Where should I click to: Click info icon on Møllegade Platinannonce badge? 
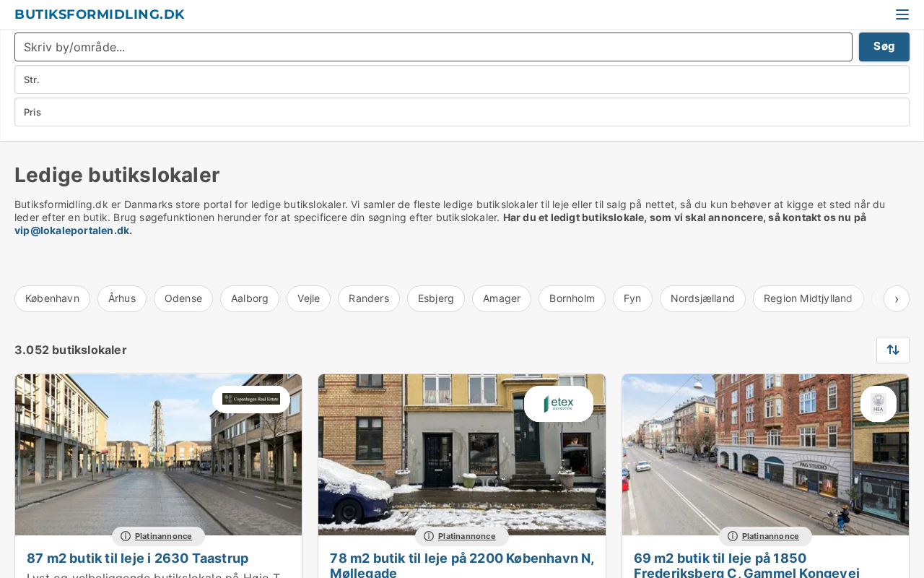coord(429,536)
